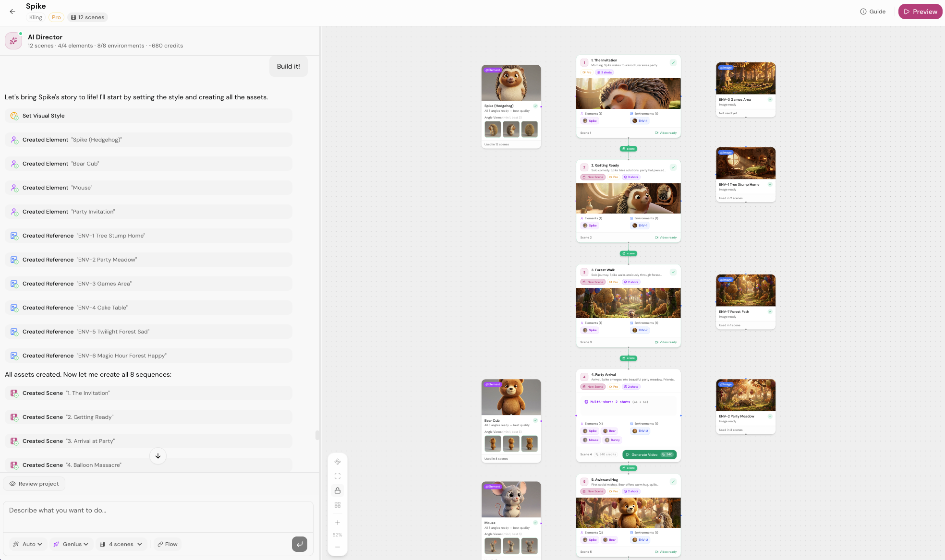Click the grid arrange icon
The width and height of the screenshot is (945, 560).
(x=338, y=505)
